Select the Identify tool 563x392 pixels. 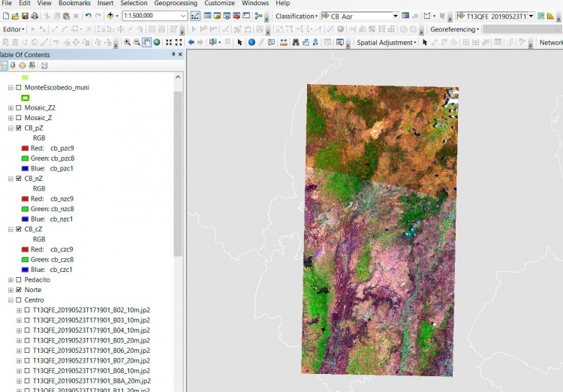pos(251,42)
